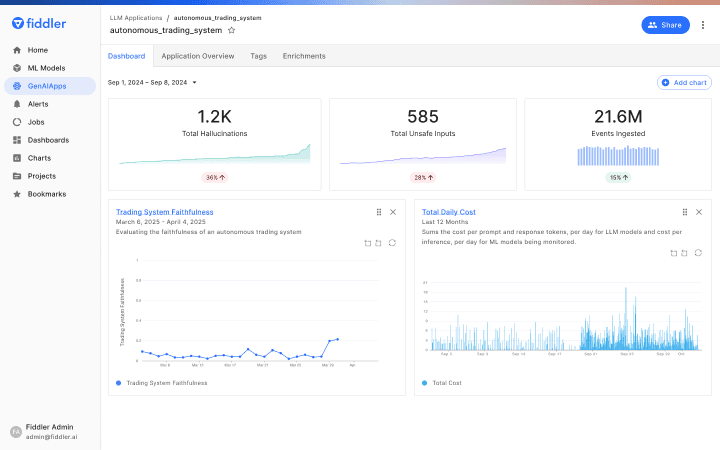Image resolution: width=720 pixels, height=450 pixels.
Task: Click the autonomous_trading_system page title
Action: [x=166, y=30]
